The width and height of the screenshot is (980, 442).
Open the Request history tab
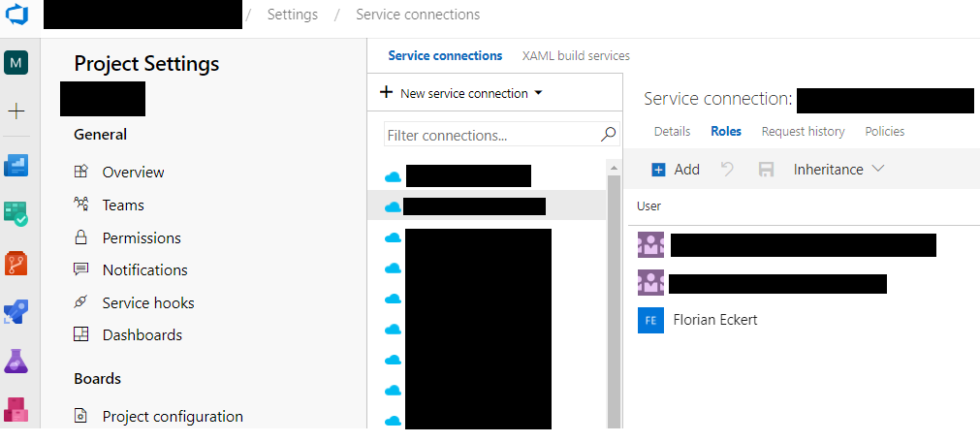coord(803,132)
